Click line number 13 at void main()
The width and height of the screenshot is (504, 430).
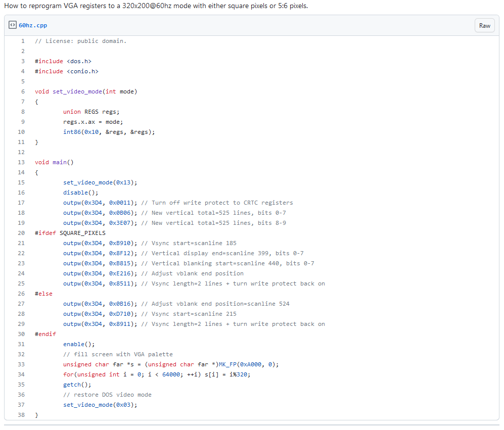[x=21, y=162]
